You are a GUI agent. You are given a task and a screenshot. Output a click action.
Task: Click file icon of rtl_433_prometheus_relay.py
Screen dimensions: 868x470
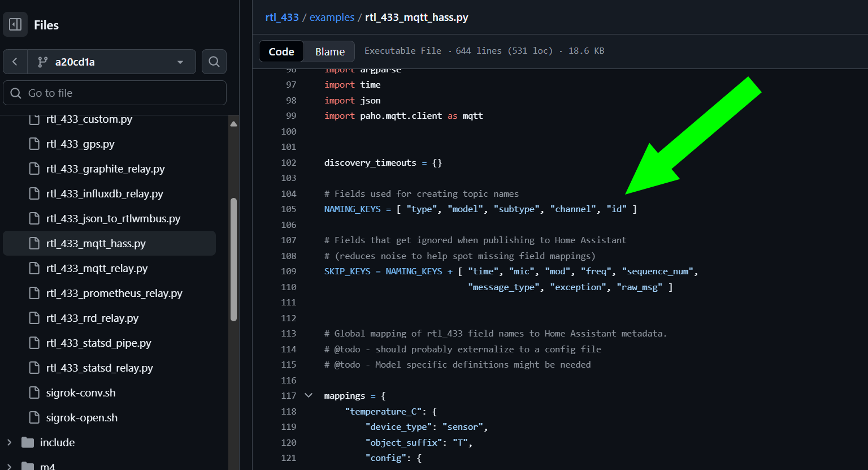(34, 293)
